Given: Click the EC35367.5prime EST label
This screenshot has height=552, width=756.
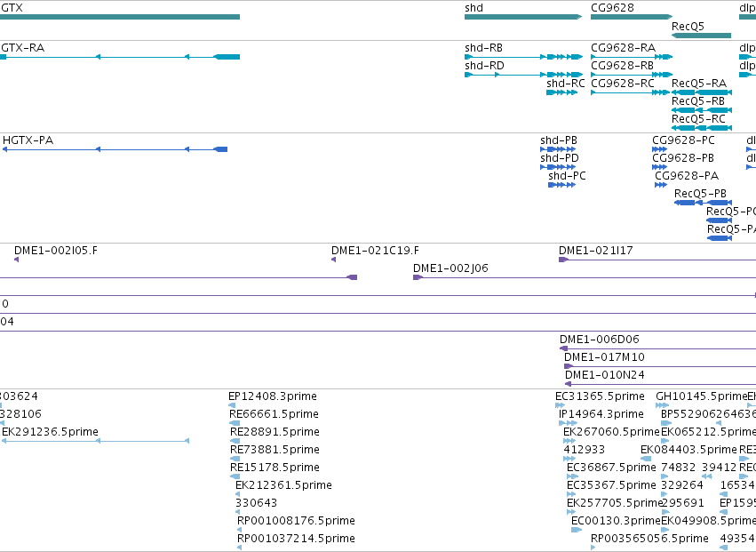Looking at the screenshot, I should [611, 485].
